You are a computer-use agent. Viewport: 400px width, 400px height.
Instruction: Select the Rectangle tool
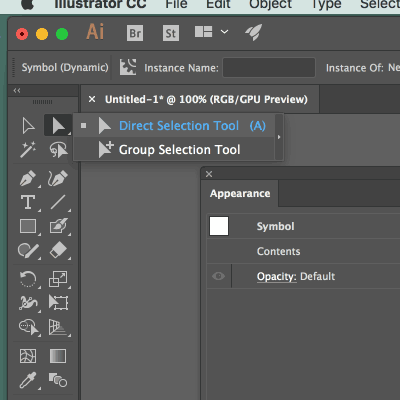[28, 226]
